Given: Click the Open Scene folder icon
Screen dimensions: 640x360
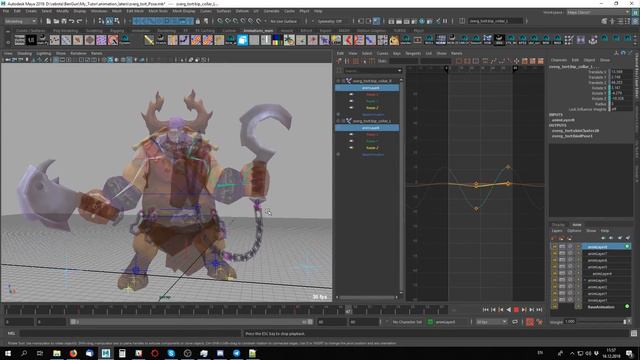Looking at the screenshot, I should [x=56, y=21].
